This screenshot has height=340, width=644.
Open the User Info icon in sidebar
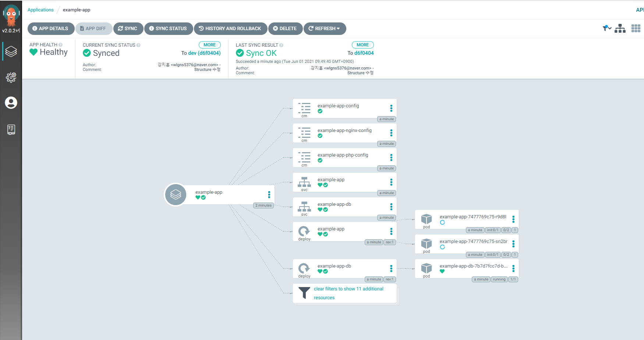click(x=11, y=103)
